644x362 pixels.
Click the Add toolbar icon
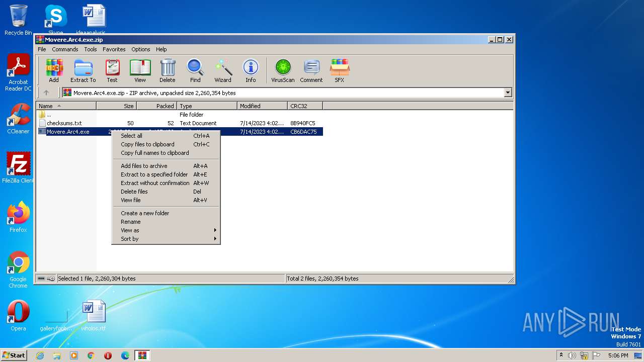tap(54, 70)
